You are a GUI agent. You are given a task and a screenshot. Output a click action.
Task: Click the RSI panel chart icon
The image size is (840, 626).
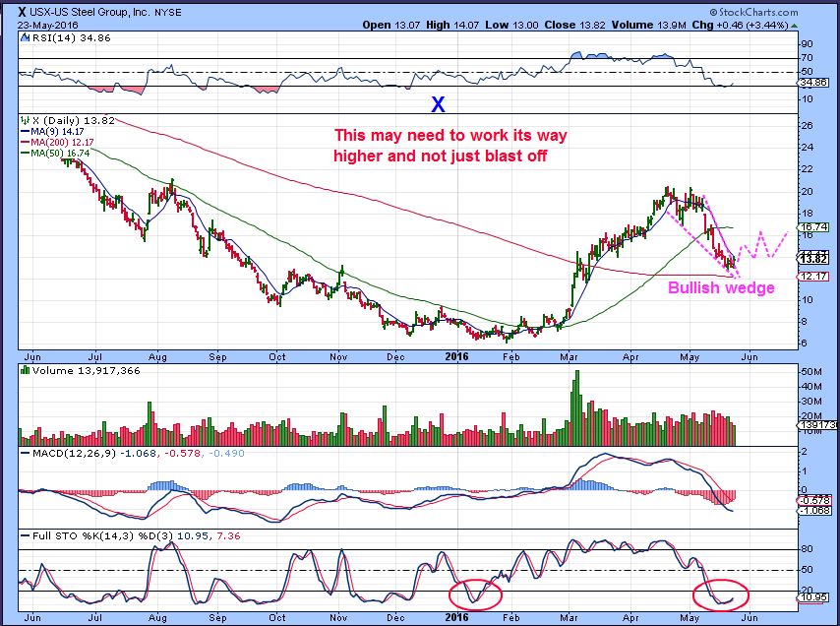coord(26,37)
